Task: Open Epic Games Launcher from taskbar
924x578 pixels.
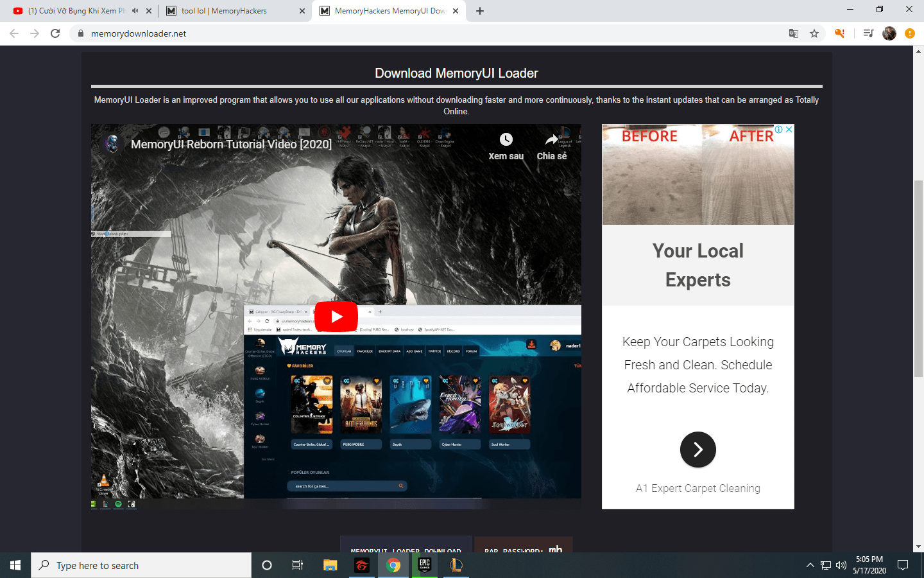Action: [425, 565]
